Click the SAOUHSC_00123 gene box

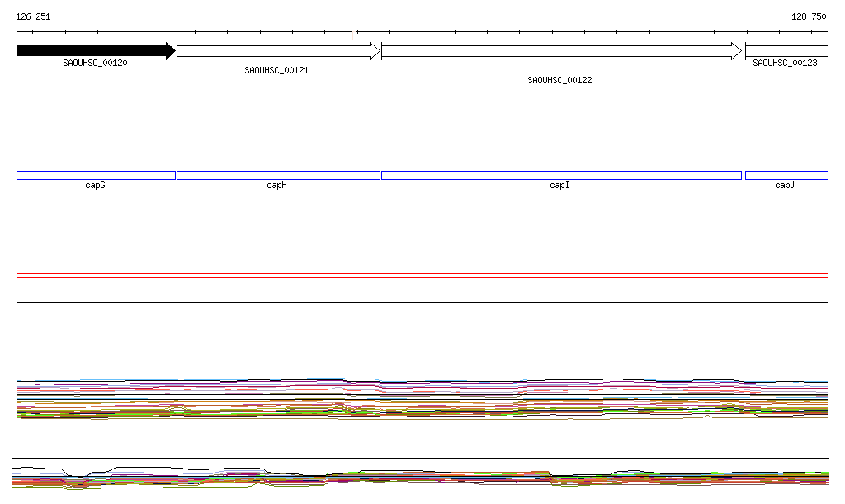point(786,51)
